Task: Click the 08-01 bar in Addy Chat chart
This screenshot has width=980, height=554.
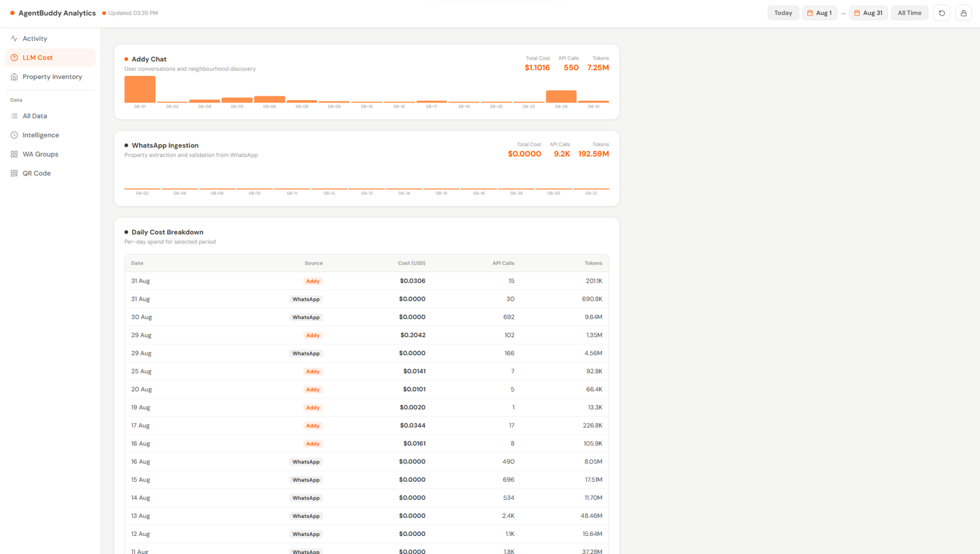Action: pos(140,89)
